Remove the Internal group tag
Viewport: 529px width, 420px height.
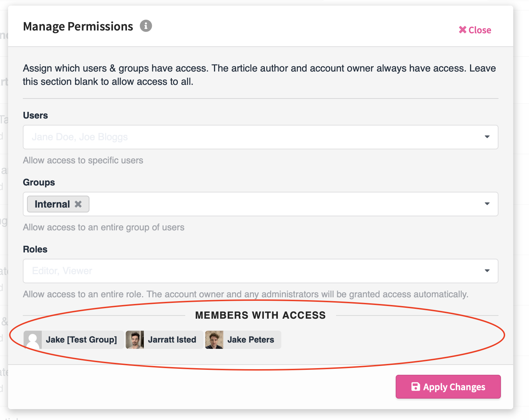pos(78,204)
